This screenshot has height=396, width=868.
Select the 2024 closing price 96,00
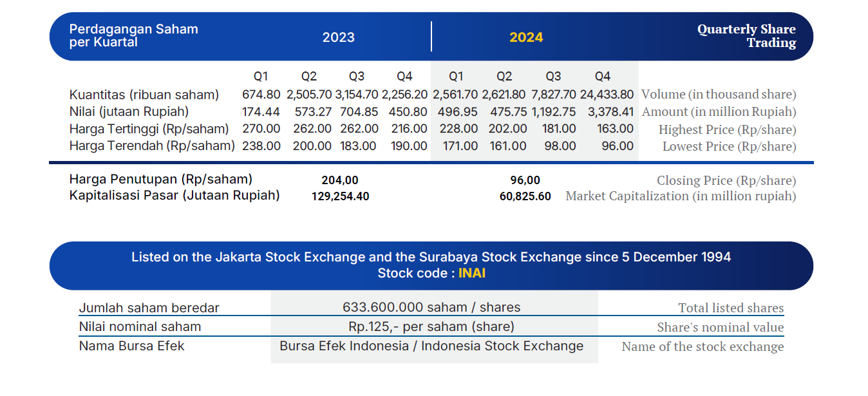click(x=525, y=180)
